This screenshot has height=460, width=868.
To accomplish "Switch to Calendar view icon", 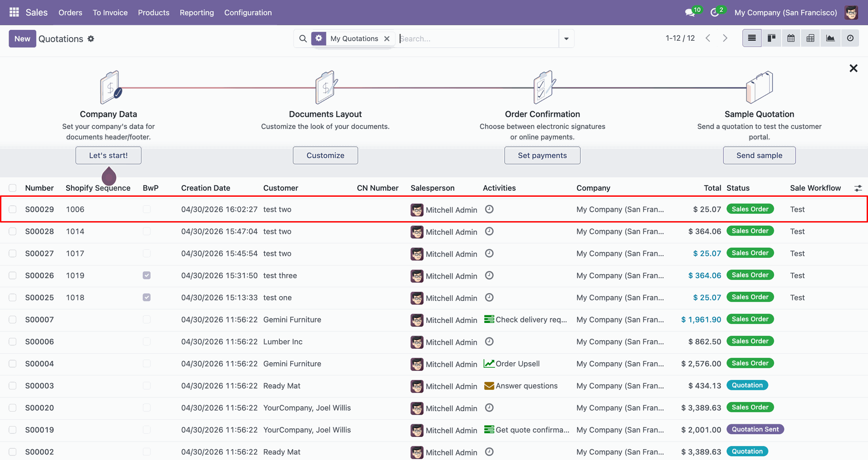I will 791,38.
